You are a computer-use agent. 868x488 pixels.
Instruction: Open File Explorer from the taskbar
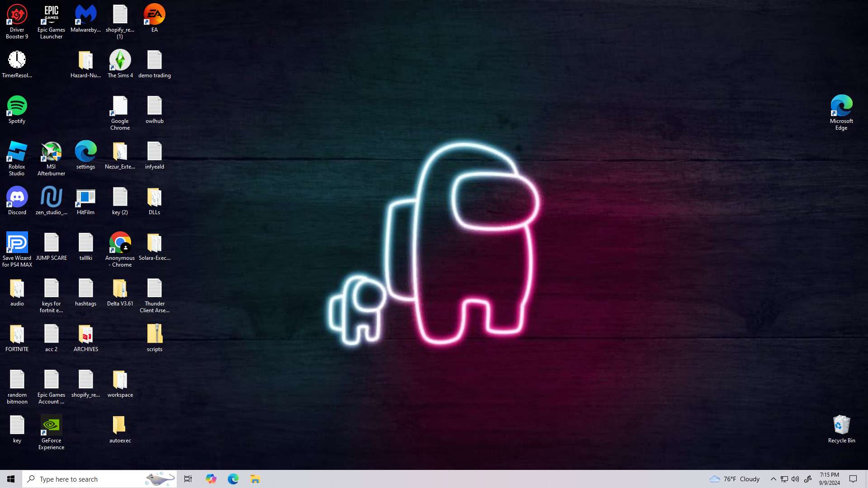tap(255, 479)
